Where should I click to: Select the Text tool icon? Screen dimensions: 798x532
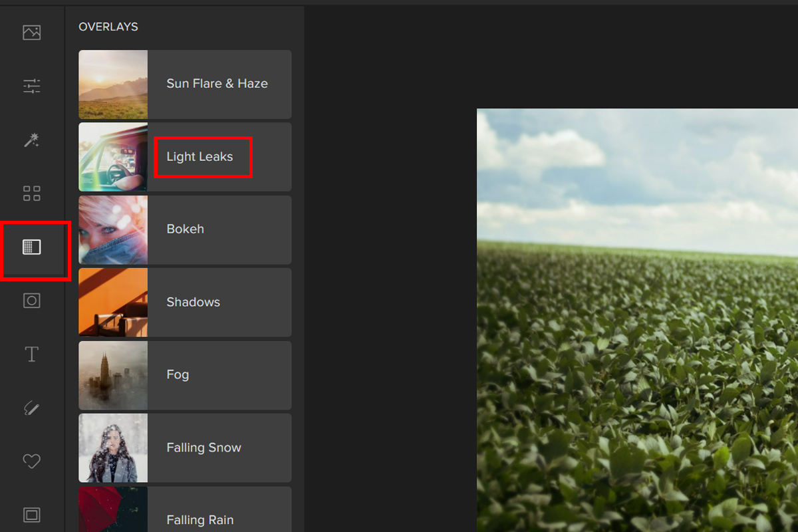[x=32, y=354]
